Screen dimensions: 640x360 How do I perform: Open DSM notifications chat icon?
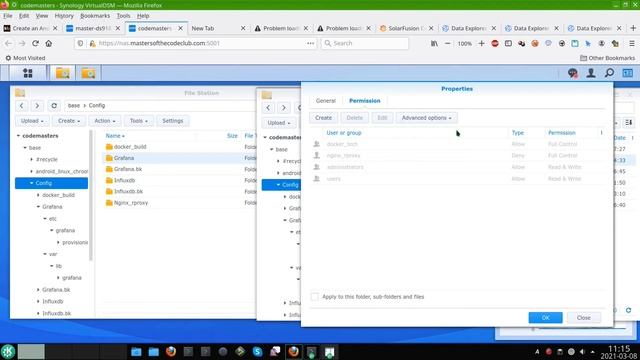(573, 73)
